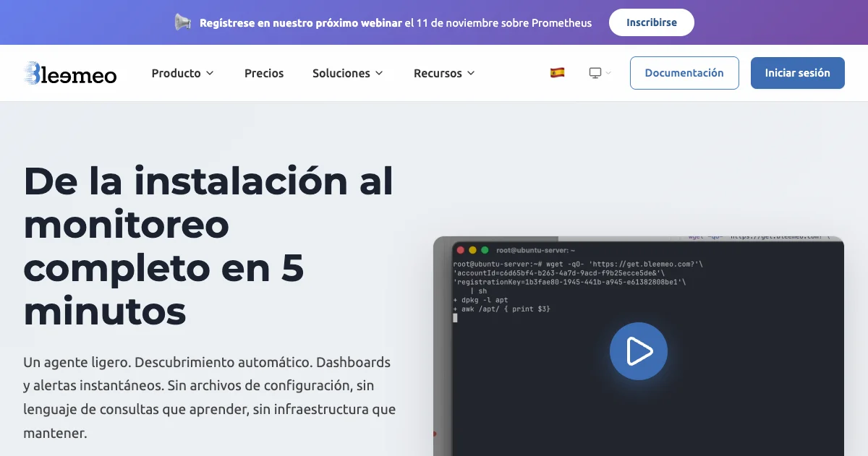
Task: Click the wget command line in terminal
Action: coord(578,264)
